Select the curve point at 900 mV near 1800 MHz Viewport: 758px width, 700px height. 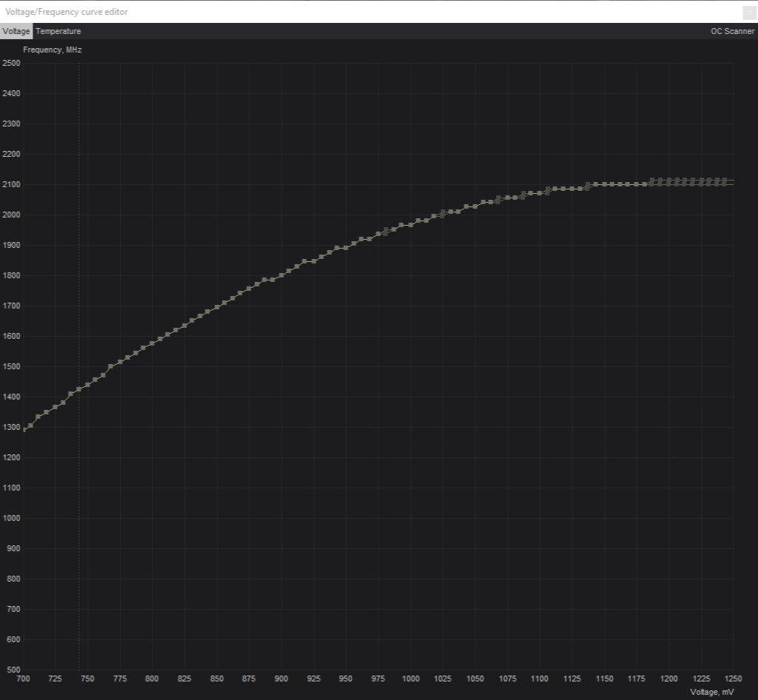click(x=281, y=275)
